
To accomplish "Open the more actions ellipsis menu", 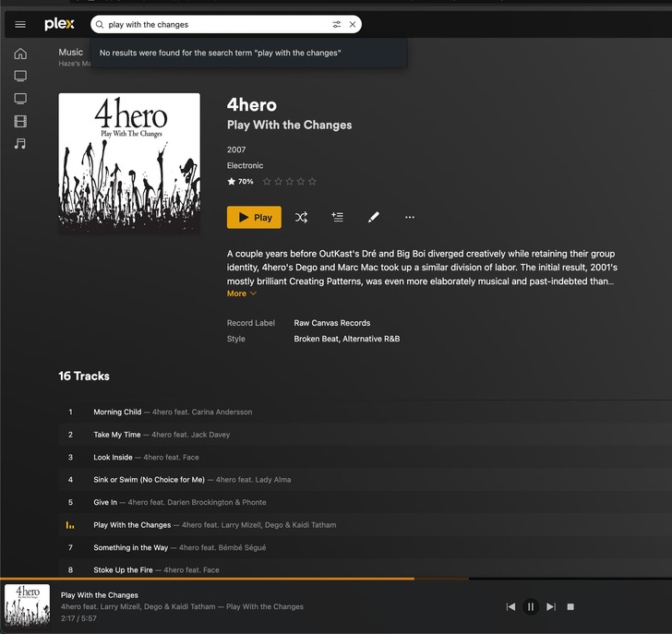I will 410,217.
